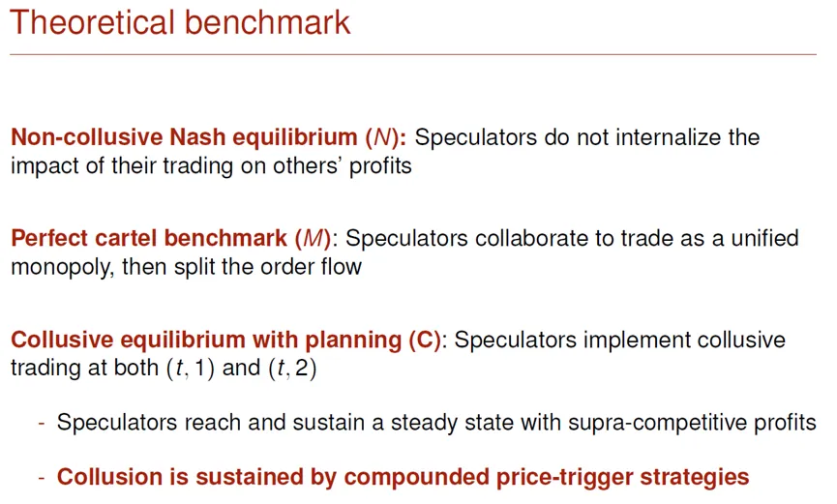Select 'Collusive equilibrium with planning' heading
This screenshot has width=837, height=504.
[x=206, y=340]
